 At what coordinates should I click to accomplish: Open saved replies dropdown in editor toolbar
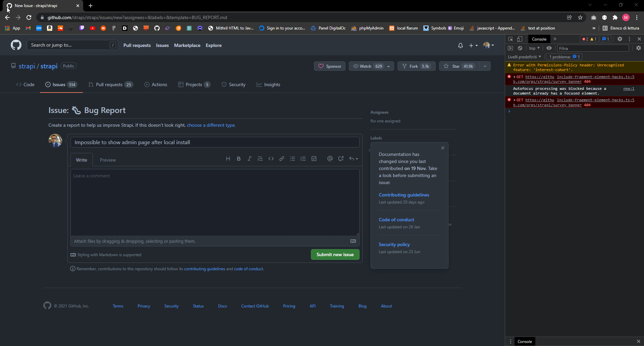pyautogui.click(x=354, y=159)
